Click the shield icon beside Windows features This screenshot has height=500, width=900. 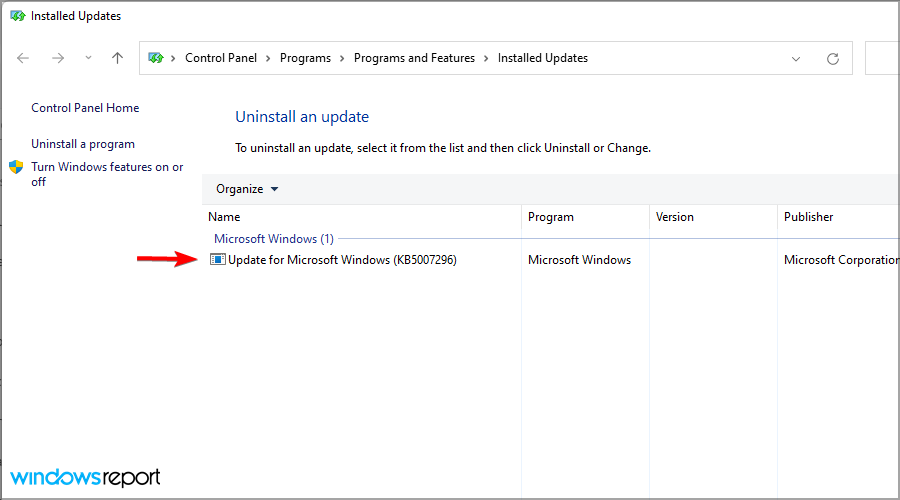(x=16, y=167)
